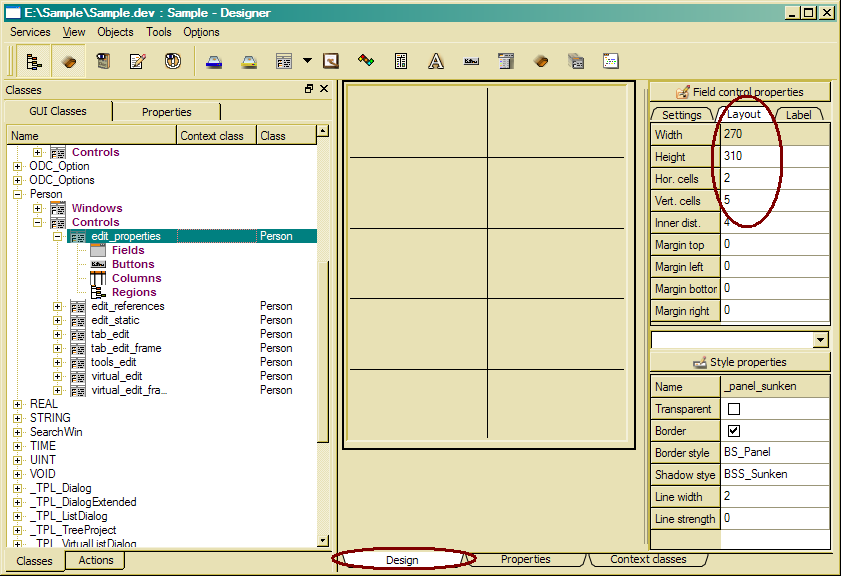Open the Objects menu
The image size is (841, 576).
pos(115,32)
